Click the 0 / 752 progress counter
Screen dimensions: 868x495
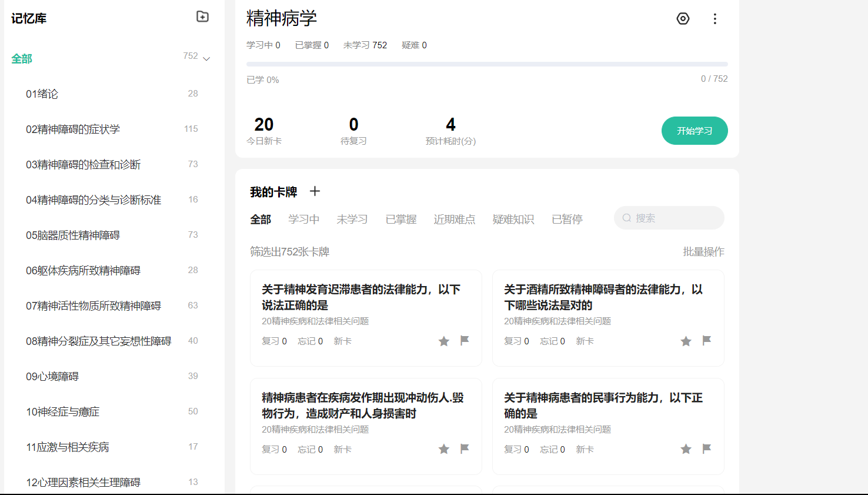pos(714,79)
